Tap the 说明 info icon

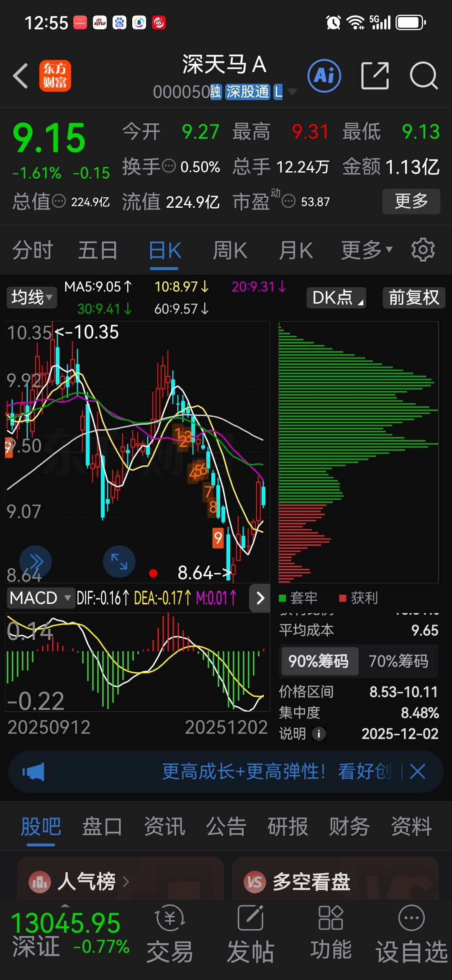pyautogui.click(x=319, y=734)
